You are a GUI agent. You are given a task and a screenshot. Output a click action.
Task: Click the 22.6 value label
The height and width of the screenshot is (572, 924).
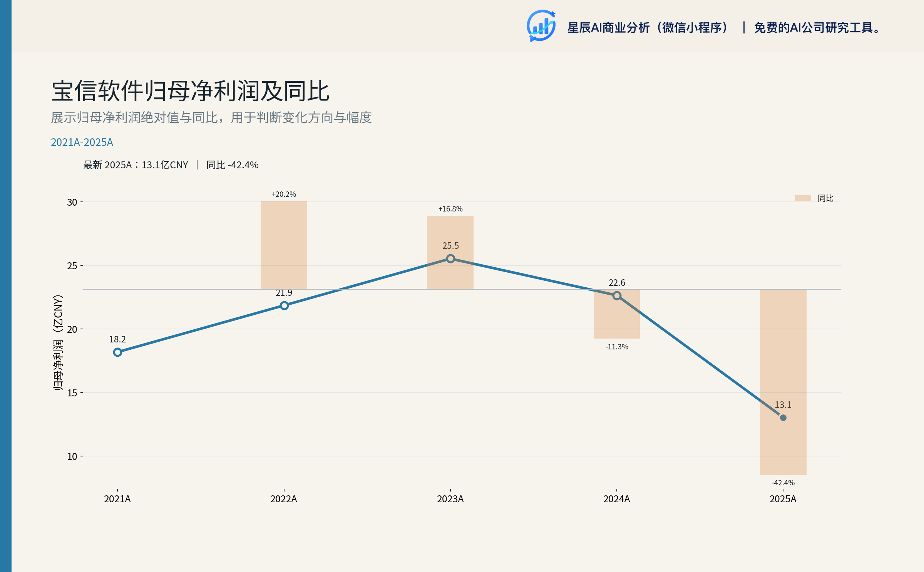tap(617, 283)
